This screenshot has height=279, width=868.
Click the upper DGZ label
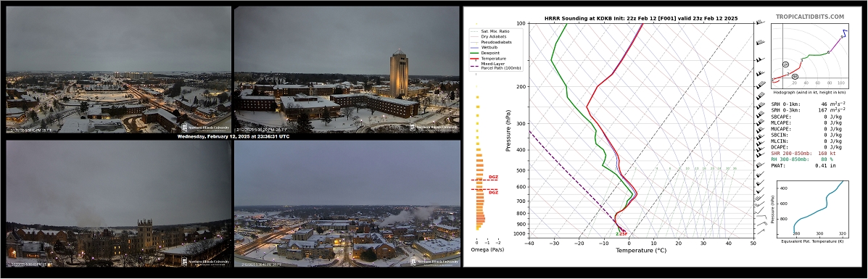(494, 177)
